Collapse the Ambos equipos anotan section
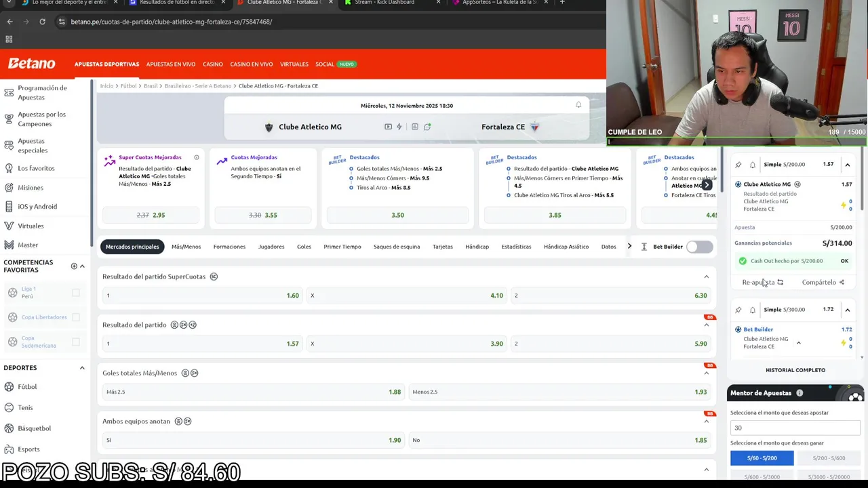This screenshot has width=868, height=488. [706, 422]
